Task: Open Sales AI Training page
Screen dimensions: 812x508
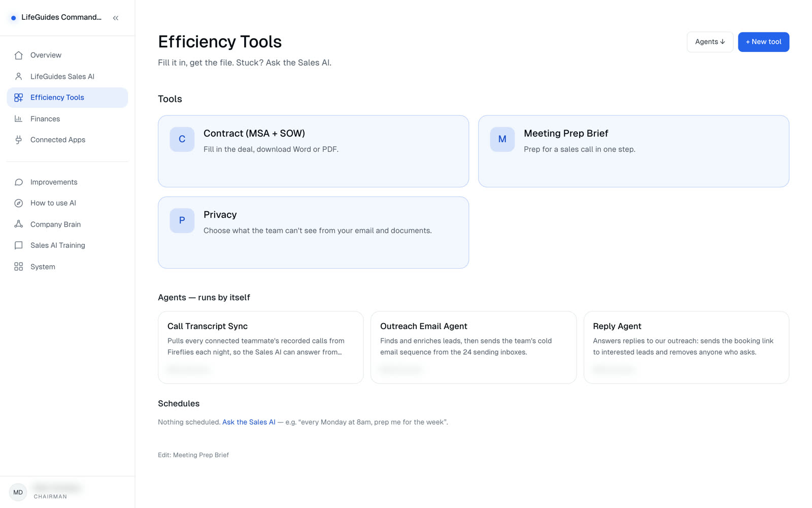Action: (67, 245)
